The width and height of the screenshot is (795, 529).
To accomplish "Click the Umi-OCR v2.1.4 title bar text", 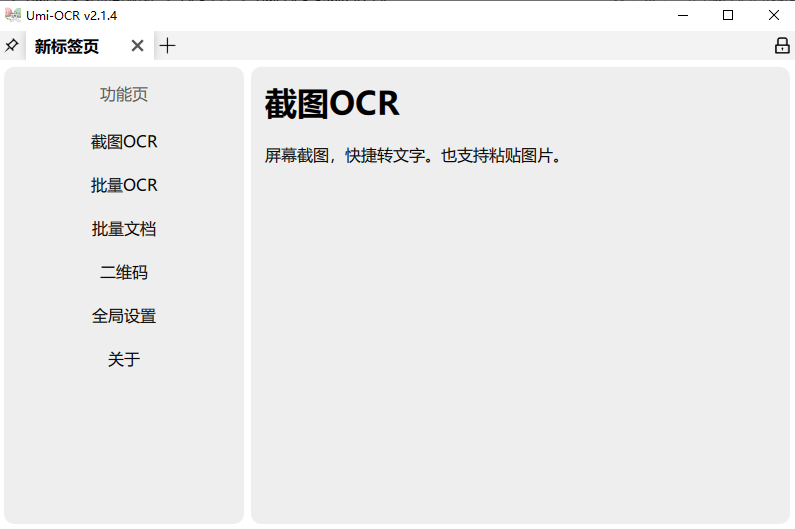I will click(72, 15).
